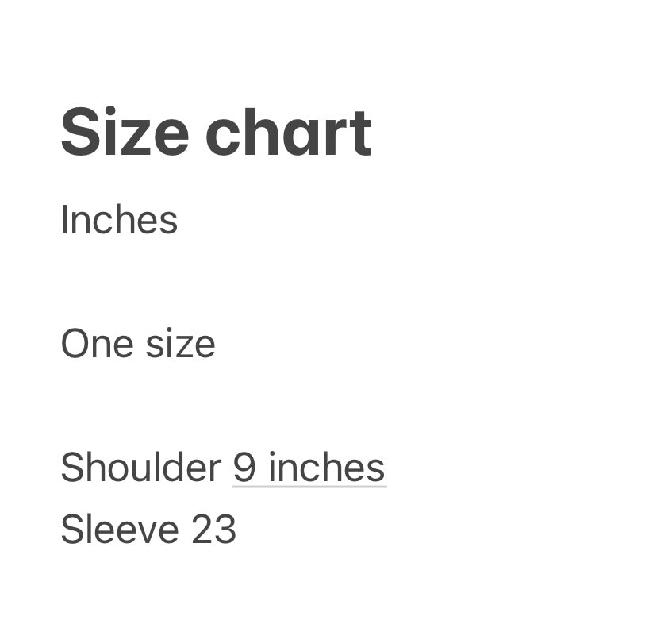Viewport: 672px width, 632px height.
Task: Click the number "23" after Sleeve
Action: click(213, 529)
